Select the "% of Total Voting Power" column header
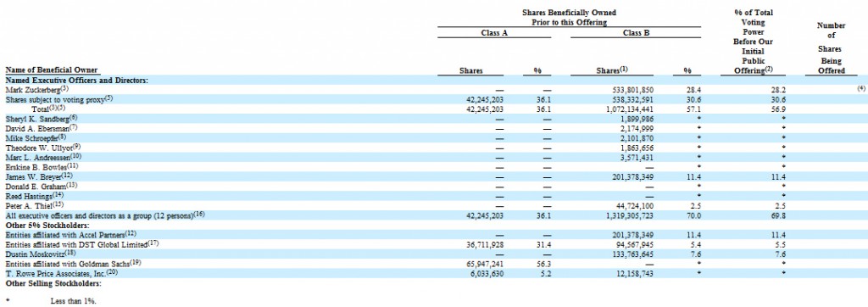The height and width of the screenshot is (307, 868). coord(753,42)
